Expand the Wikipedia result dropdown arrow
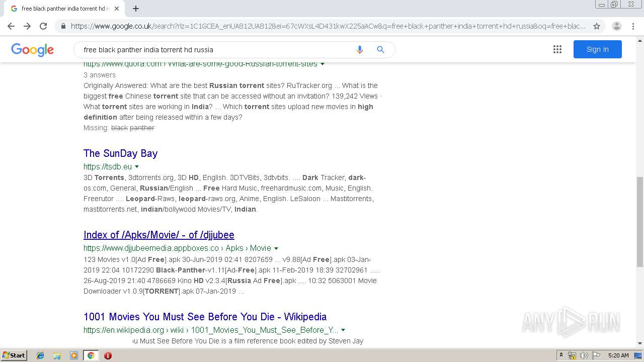This screenshot has height=362, width=644. 343,330
